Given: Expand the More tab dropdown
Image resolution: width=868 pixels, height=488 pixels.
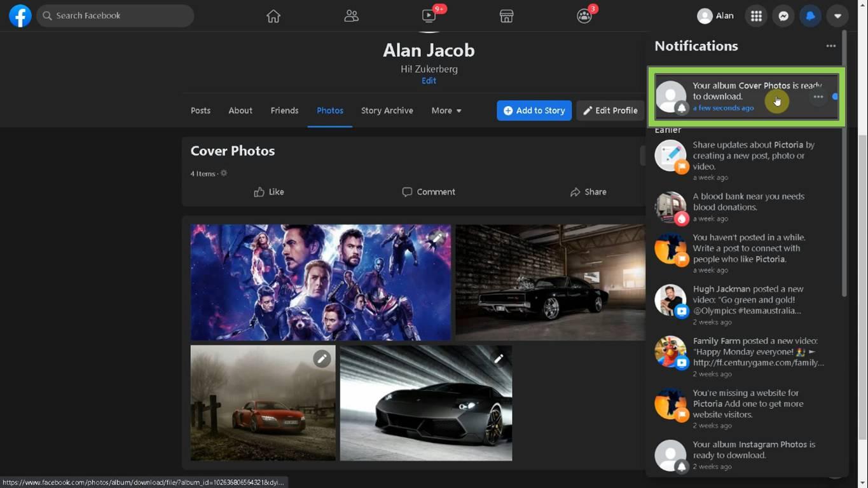Looking at the screenshot, I should pos(446,111).
